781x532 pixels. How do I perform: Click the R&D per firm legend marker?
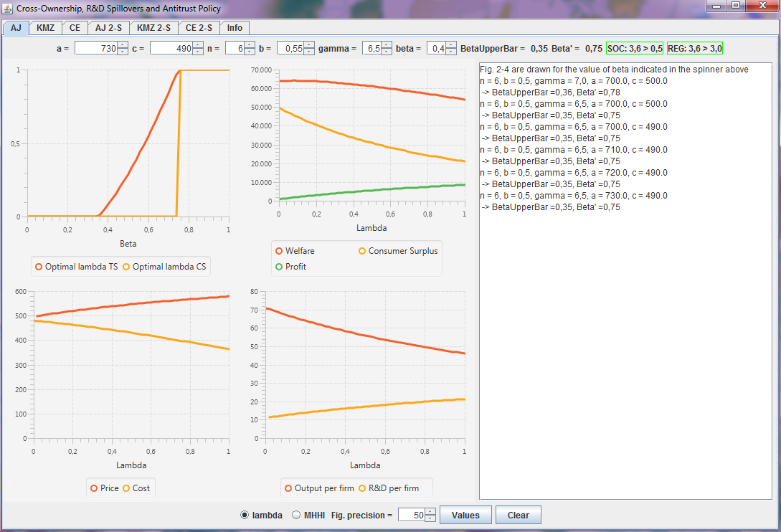[362, 488]
